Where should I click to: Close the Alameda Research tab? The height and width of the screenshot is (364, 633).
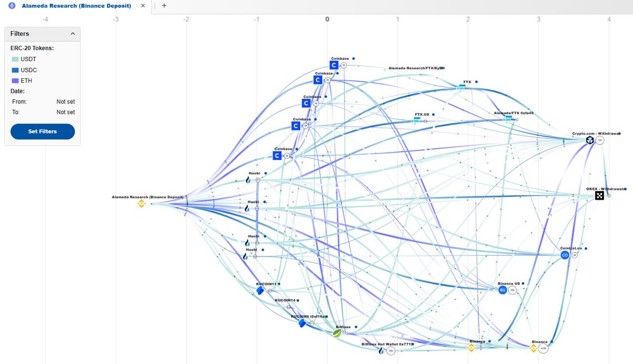pyautogui.click(x=143, y=6)
